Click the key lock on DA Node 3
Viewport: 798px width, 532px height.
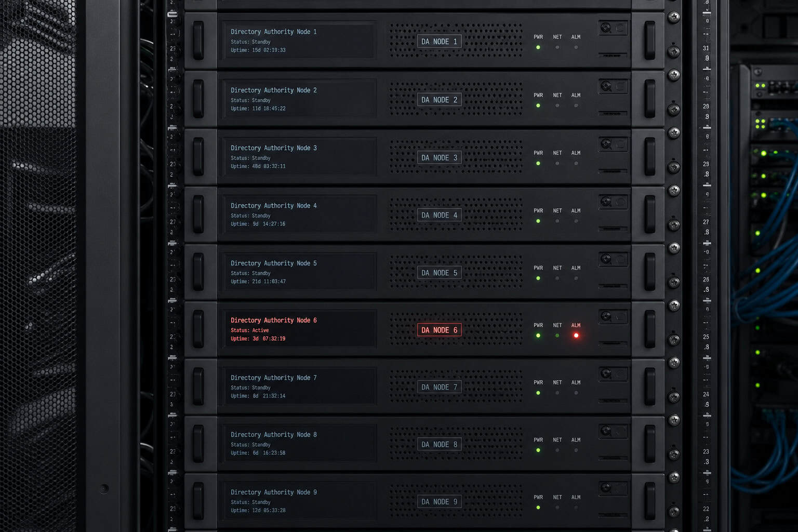[606, 143]
